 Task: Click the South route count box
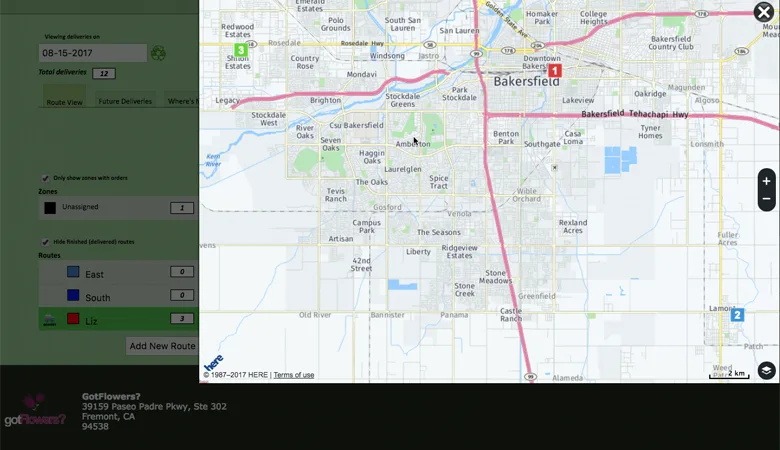[182, 295]
